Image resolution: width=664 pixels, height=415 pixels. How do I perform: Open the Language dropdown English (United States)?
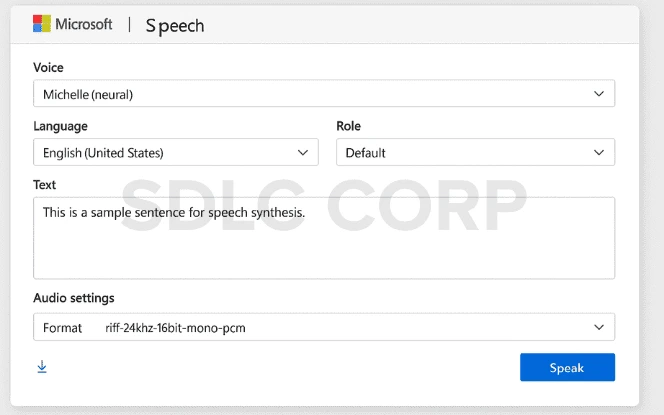click(x=176, y=152)
